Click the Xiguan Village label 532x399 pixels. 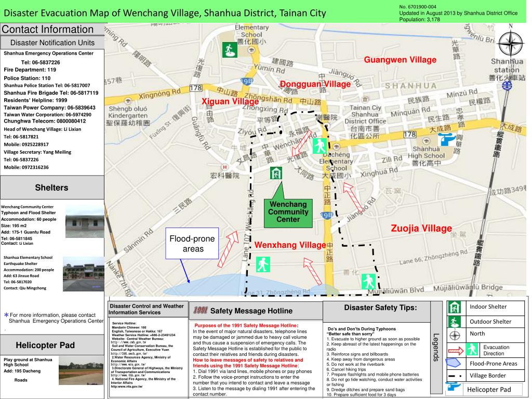point(230,101)
